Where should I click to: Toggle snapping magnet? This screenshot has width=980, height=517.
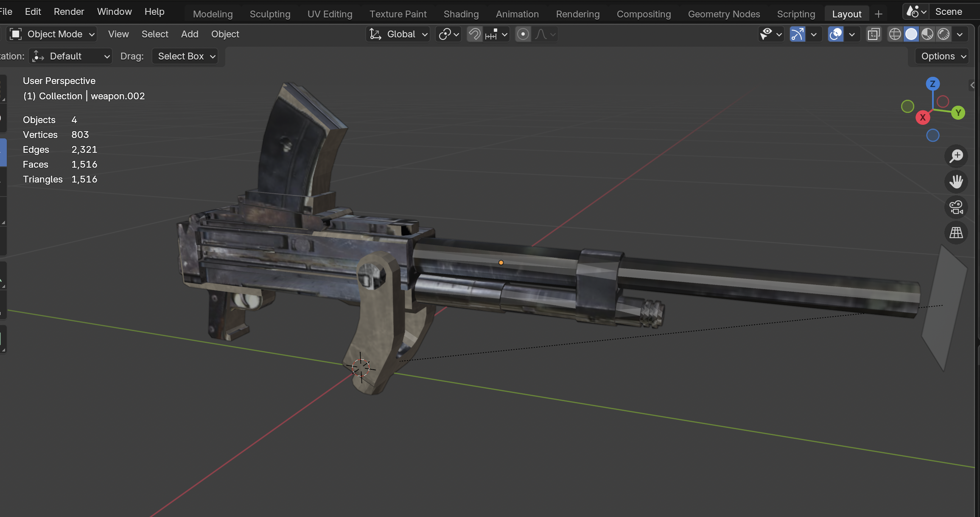[475, 34]
